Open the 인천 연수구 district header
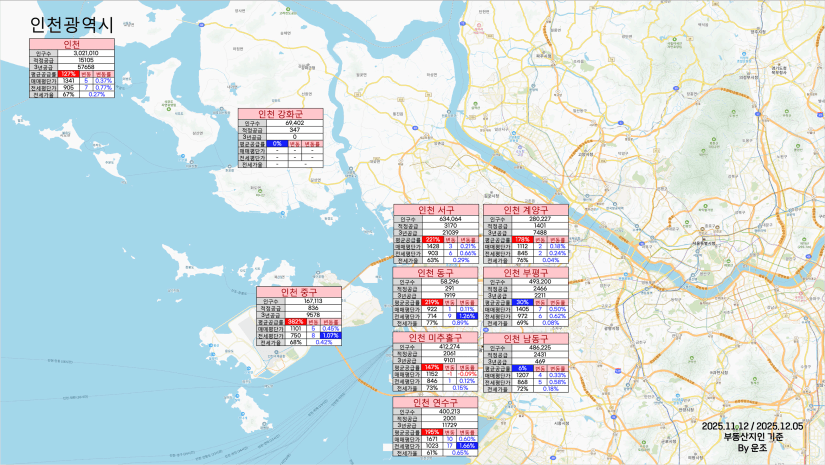The height and width of the screenshot is (465, 825). (x=436, y=401)
